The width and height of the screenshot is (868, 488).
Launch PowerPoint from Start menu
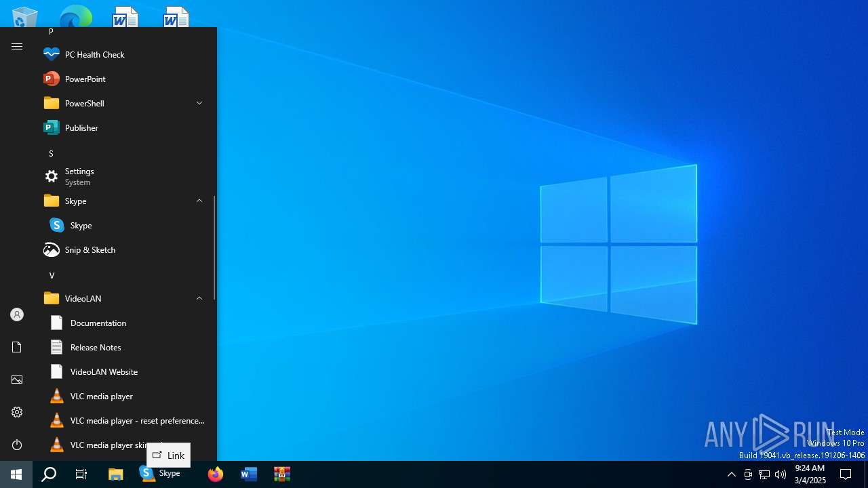click(x=123, y=79)
